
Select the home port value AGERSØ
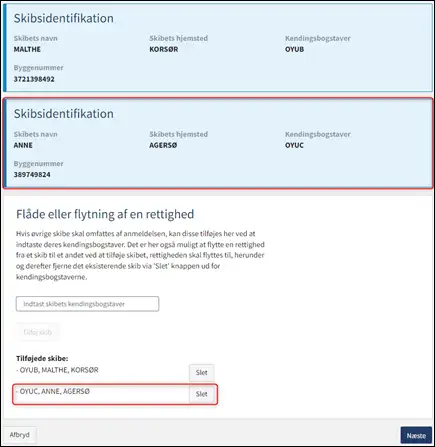pos(163,145)
